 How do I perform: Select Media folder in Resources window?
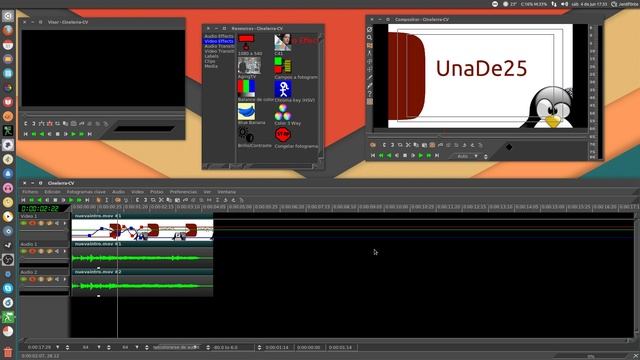point(211,66)
